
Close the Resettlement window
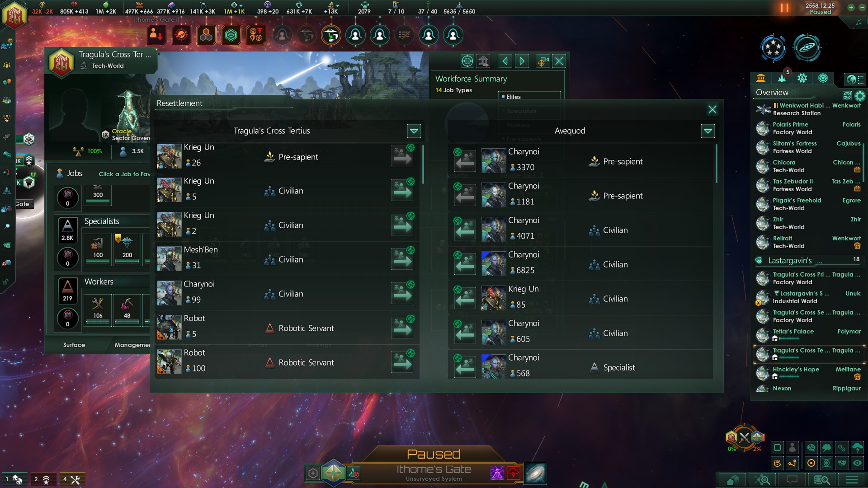(x=712, y=109)
